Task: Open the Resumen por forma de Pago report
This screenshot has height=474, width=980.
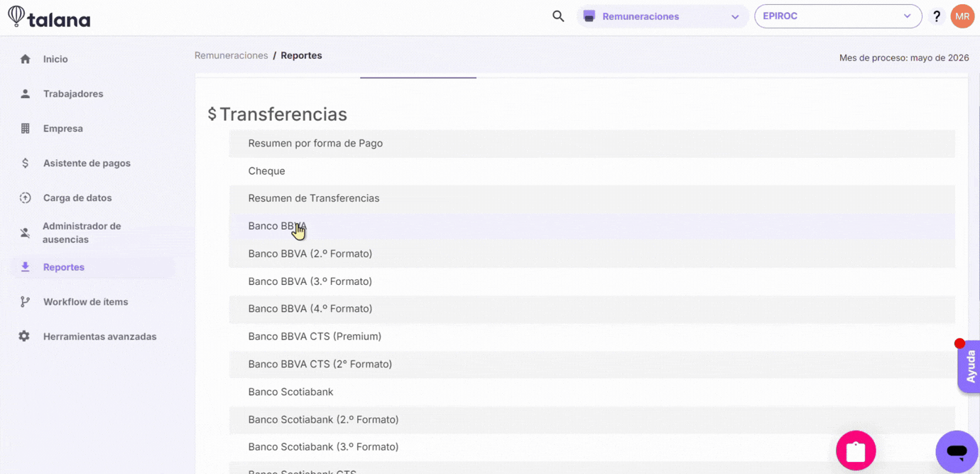Action: pyautogui.click(x=592, y=144)
